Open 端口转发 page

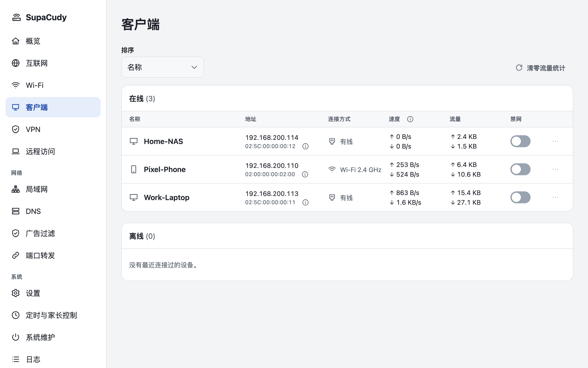click(x=53, y=255)
